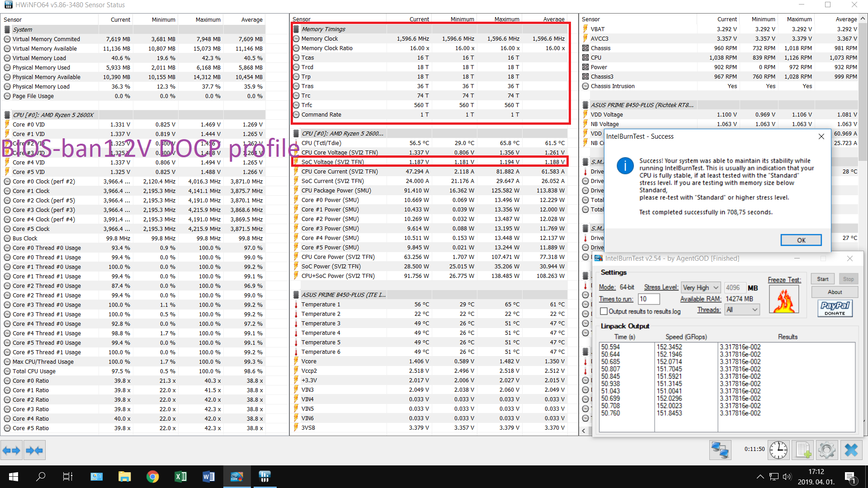Select the 3VSB voltage row

coord(429,428)
